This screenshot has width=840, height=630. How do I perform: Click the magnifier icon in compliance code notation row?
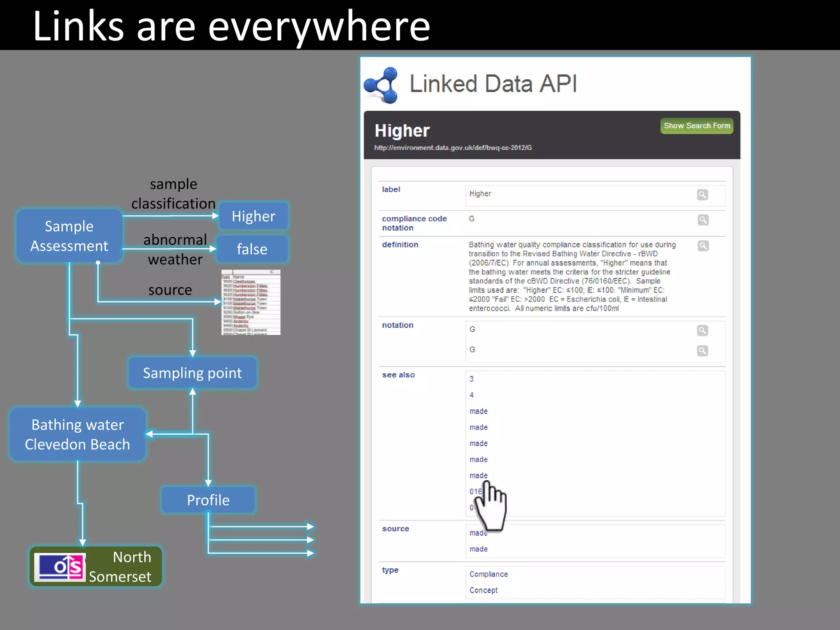(703, 220)
